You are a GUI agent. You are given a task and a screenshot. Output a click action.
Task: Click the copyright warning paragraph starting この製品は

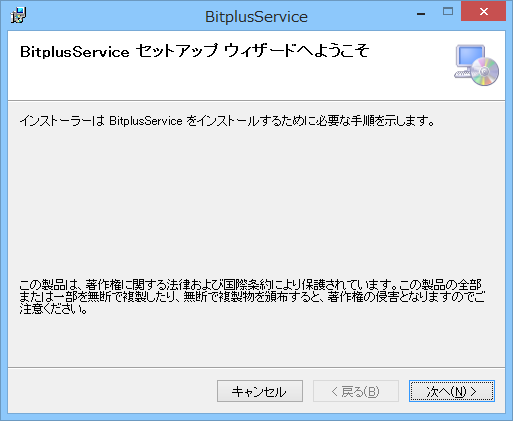(x=252, y=297)
